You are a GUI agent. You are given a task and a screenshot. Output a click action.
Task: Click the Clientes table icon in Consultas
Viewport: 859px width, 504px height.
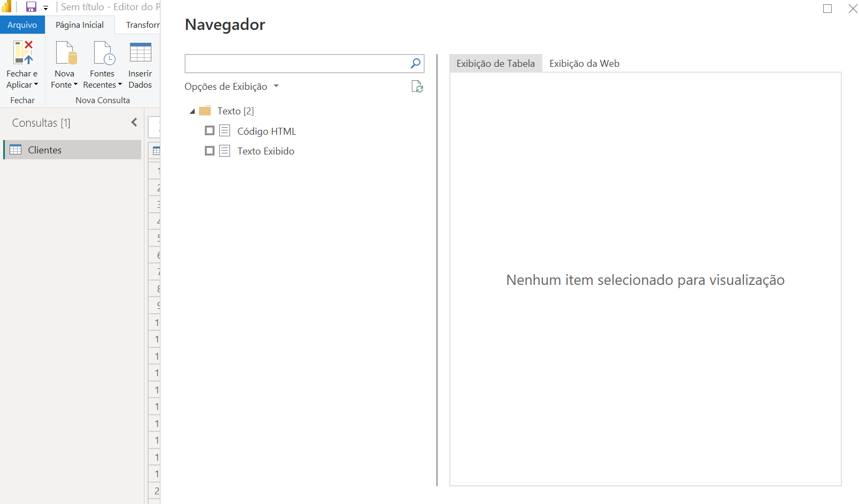[x=16, y=150]
